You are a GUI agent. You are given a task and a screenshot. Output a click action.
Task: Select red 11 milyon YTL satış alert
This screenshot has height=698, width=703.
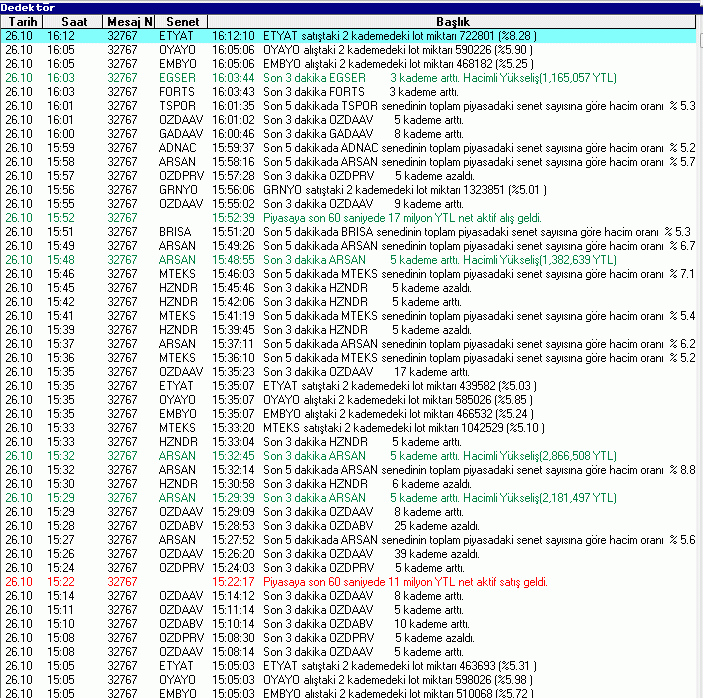(x=350, y=581)
